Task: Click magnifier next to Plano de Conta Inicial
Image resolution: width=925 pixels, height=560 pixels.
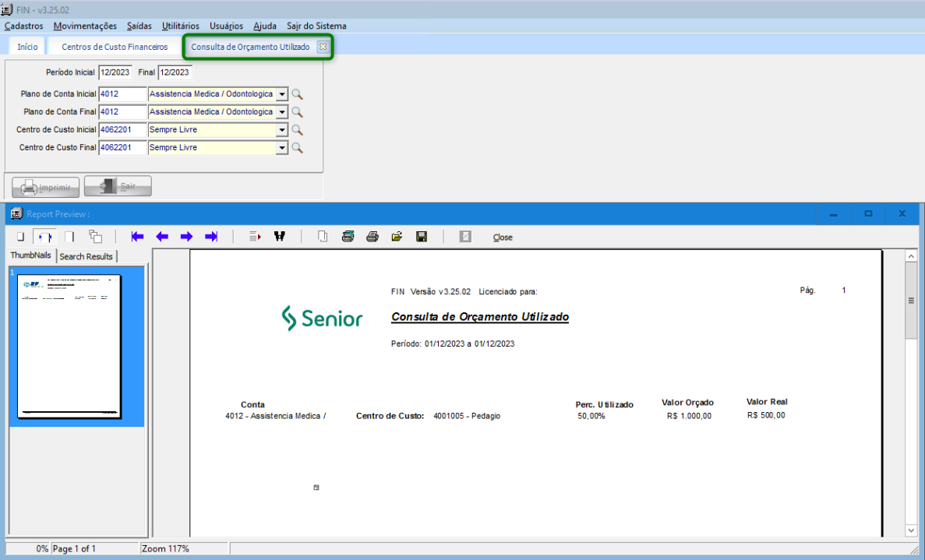Action: pos(297,94)
